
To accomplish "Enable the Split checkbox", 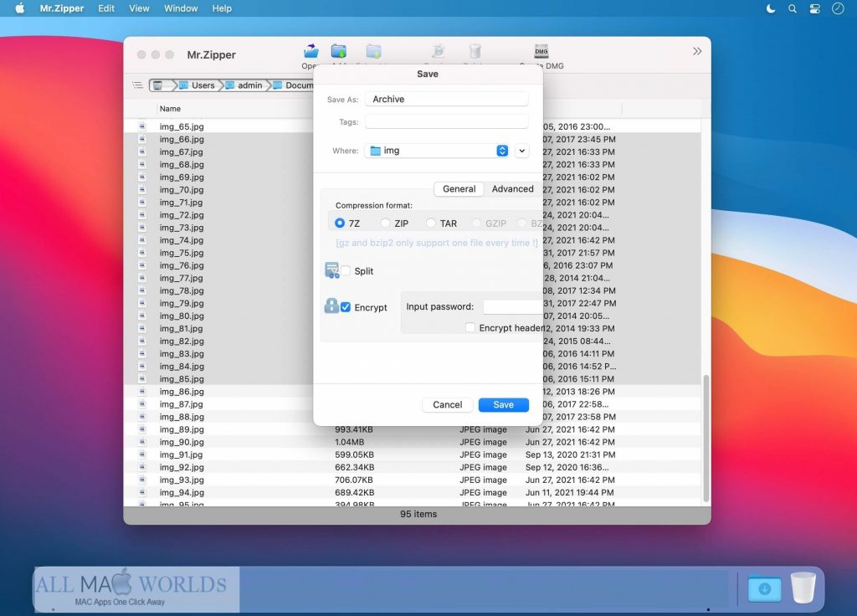I will point(346,270).
